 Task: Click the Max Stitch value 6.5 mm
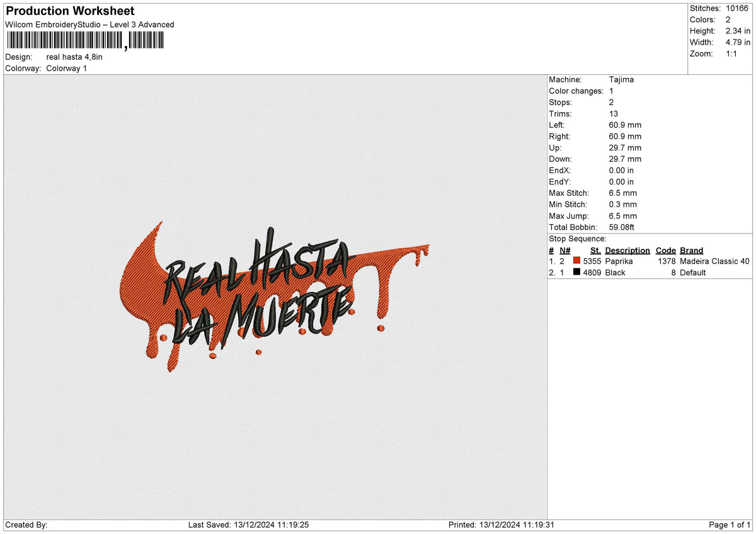point(623,193)
